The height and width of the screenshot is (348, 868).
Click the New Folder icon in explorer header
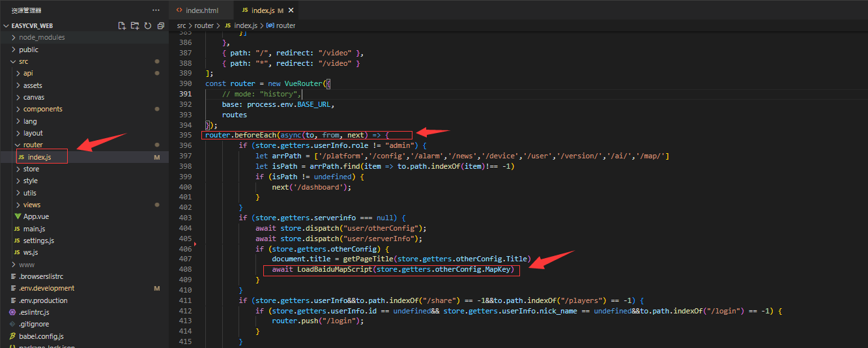(135, 25)
